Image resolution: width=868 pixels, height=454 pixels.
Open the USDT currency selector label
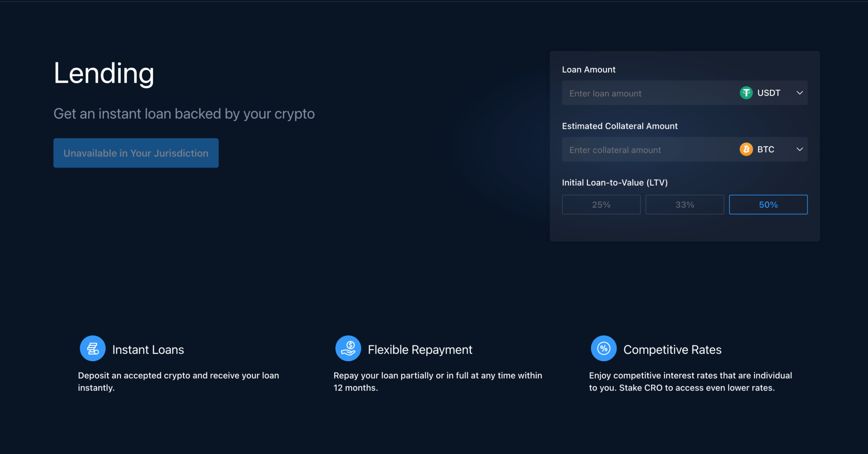click(769, 93)
